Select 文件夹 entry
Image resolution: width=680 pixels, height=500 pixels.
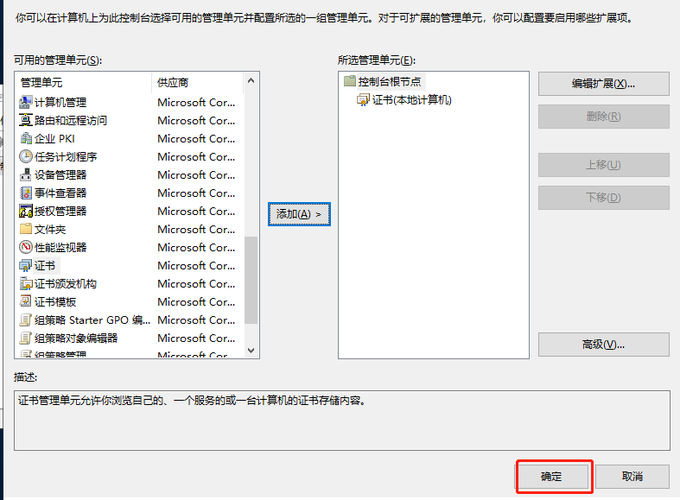point(50,229)
